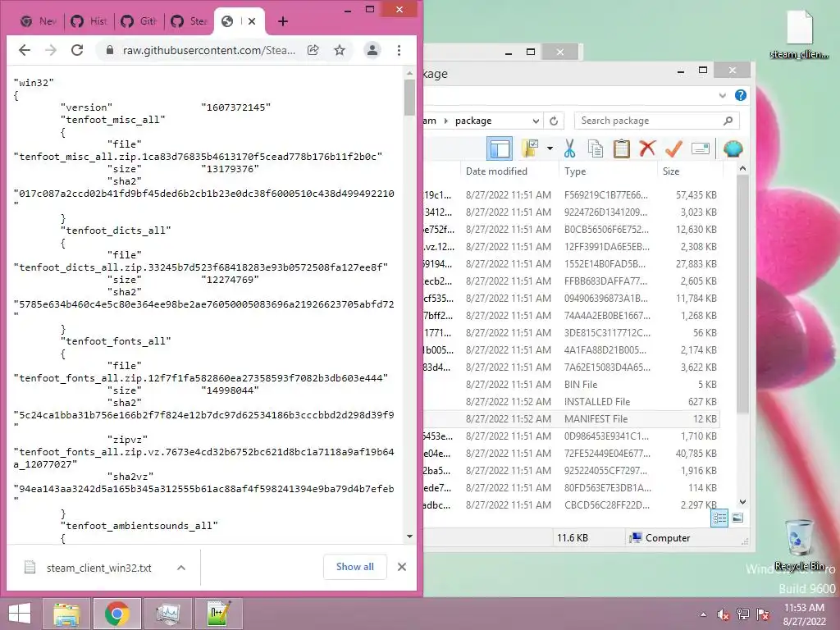Screen dimensions: 840x630
Task: Select file of type 3DE815C3117712C...
Action: click(571, 333)
